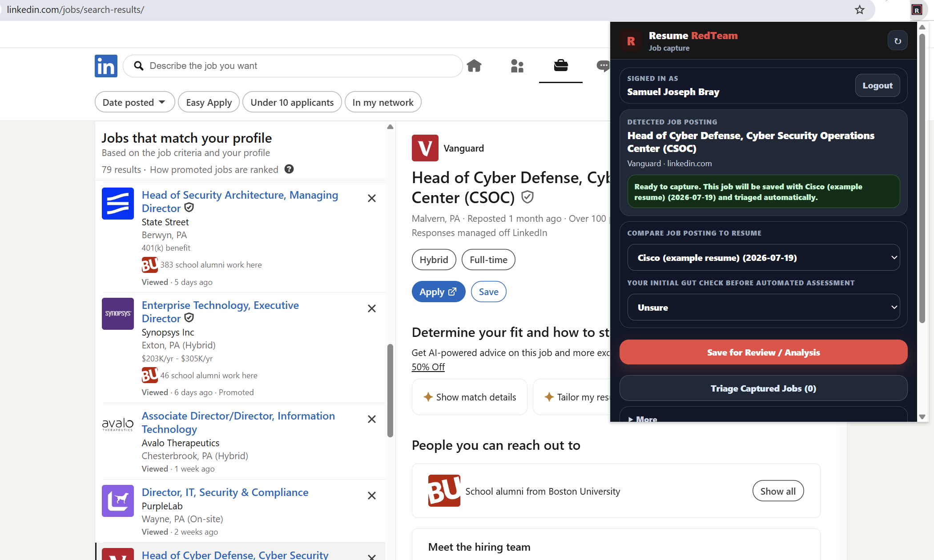Log out of Resume RedTeam

pos(877,85)
